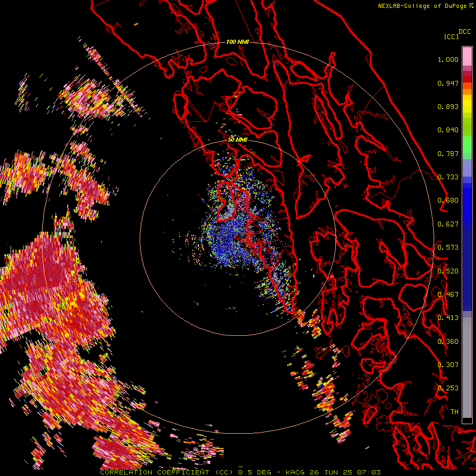Screen dimensions: 476x476
Task: Click the 0.413 scale value
Action: pyautogui.click(x=448, y=318)
